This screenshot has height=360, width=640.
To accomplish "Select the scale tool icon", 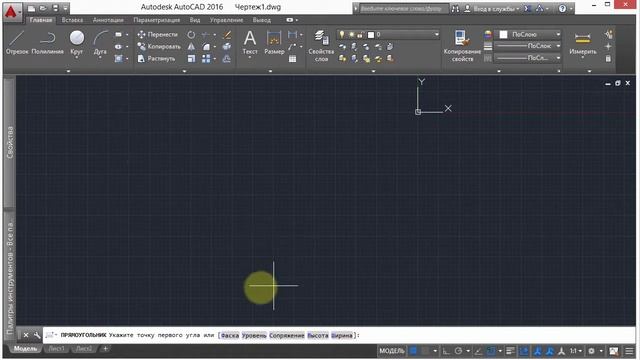I will tap(191, 59).
